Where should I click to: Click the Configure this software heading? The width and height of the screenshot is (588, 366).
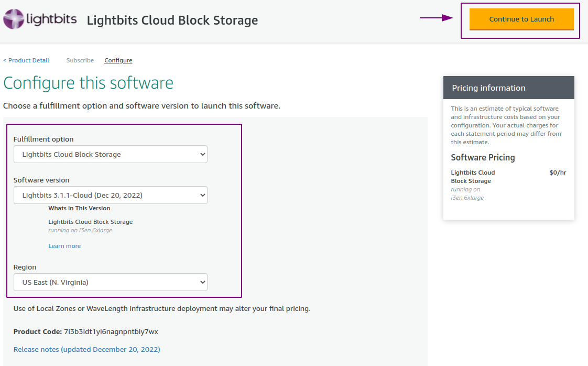[x=88, y=83]
